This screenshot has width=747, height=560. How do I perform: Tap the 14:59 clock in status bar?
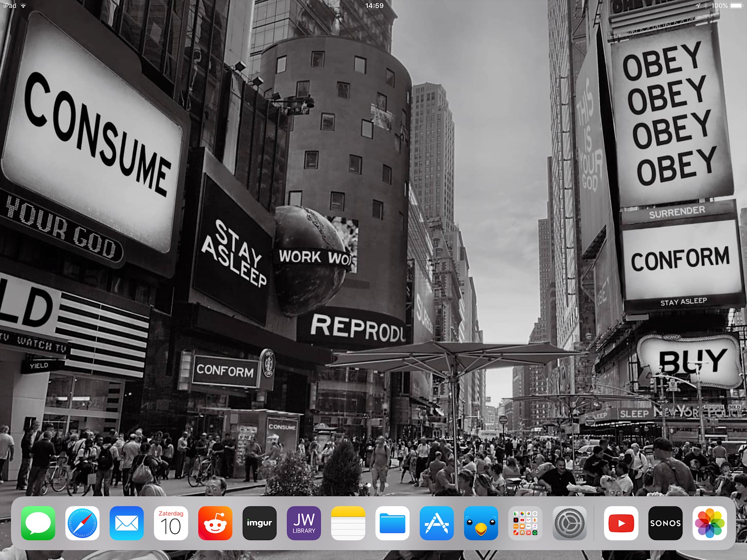374,5
